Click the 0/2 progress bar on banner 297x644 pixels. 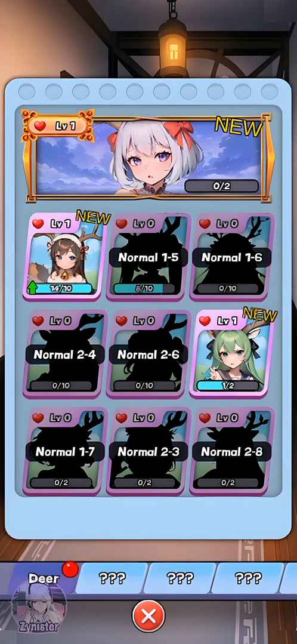click(221, 186)
